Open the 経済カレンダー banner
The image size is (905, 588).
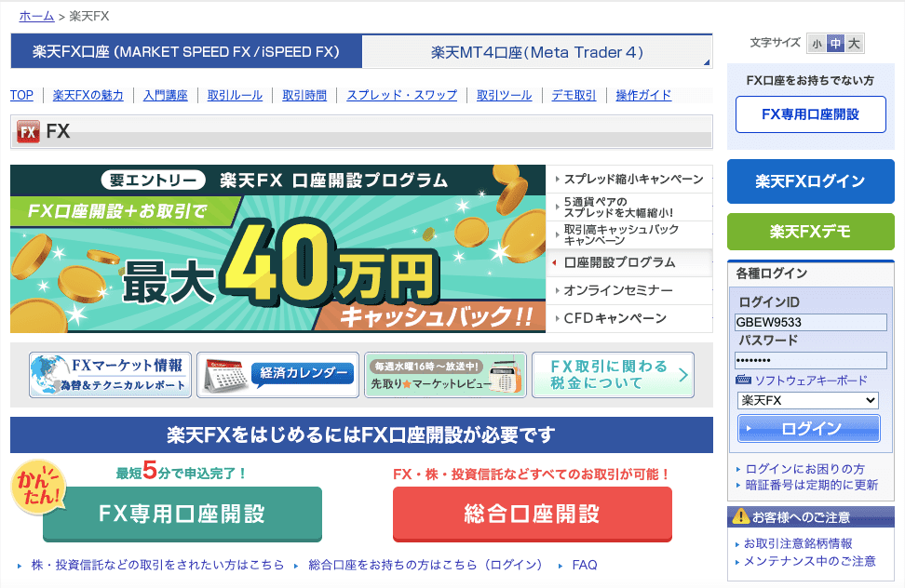click(277, 375)
